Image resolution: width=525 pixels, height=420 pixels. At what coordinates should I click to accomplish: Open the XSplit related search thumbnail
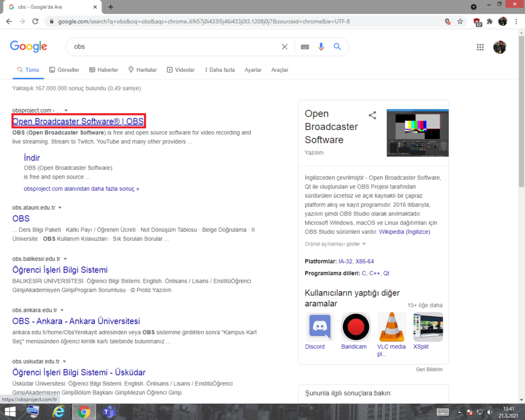coord(428,327)
